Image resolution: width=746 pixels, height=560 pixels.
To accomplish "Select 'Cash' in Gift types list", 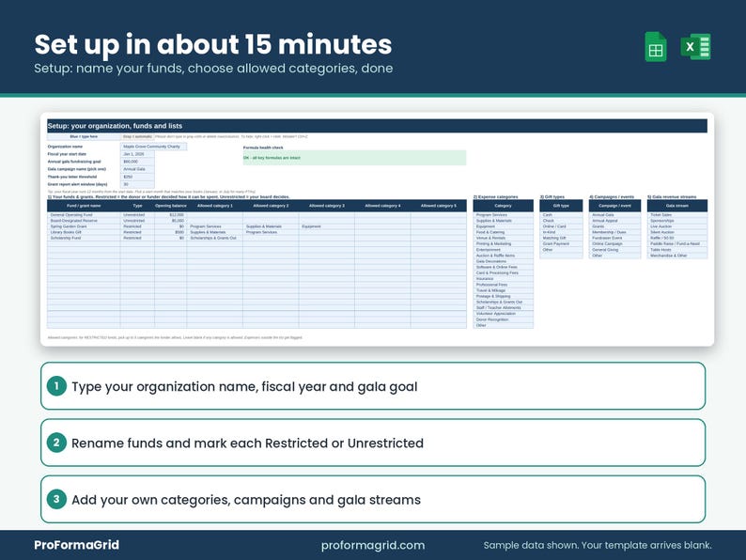I will coord(561,215).
